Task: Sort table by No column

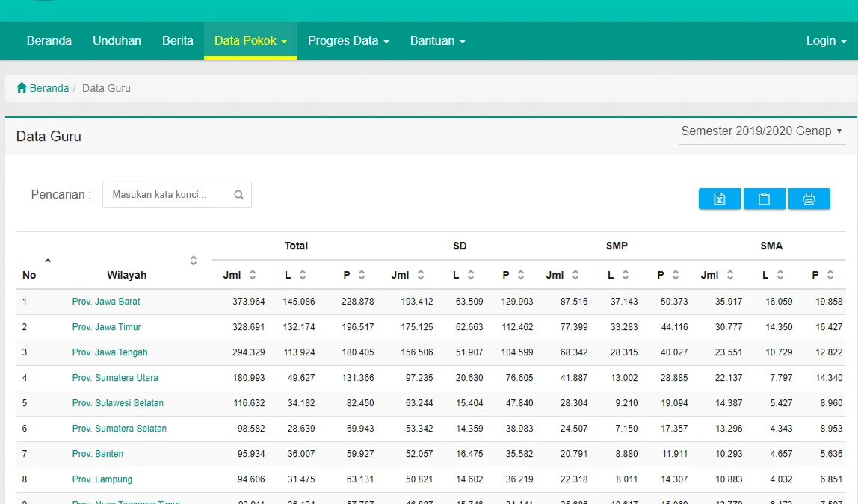Action: click(48, 261)
